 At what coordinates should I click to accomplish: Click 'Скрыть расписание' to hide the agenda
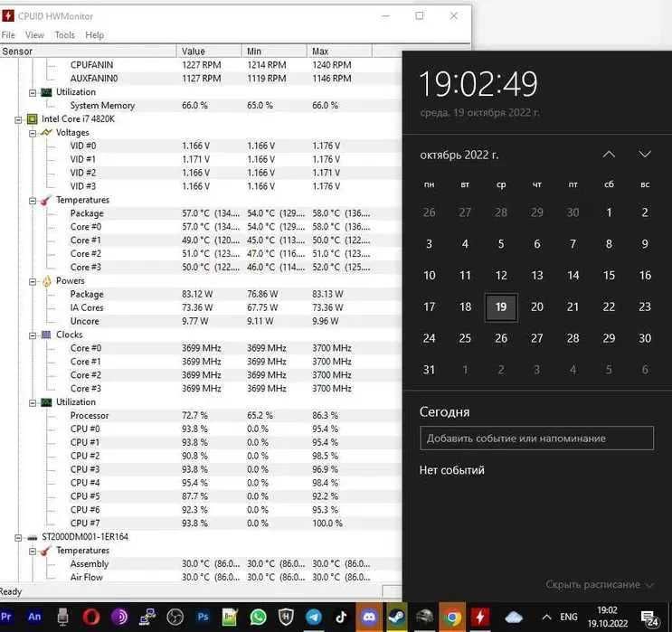click(x=599, y=584)
